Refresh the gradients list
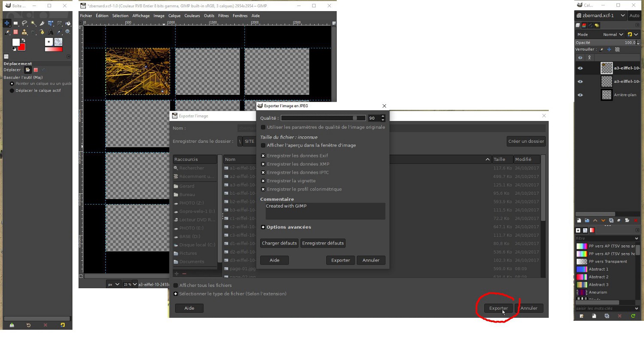Image resolution: width=644 pixels, height=362 pixels. pos(633,316)
